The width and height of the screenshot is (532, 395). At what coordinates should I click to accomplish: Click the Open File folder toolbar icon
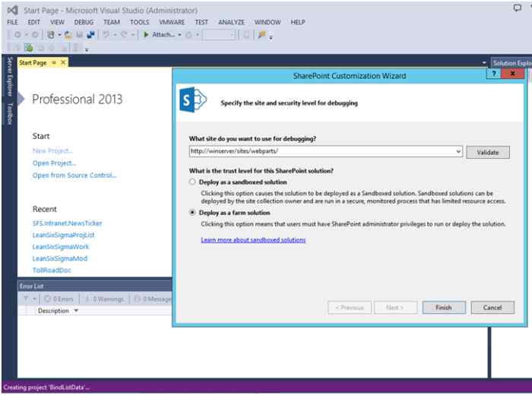point(68,35)
